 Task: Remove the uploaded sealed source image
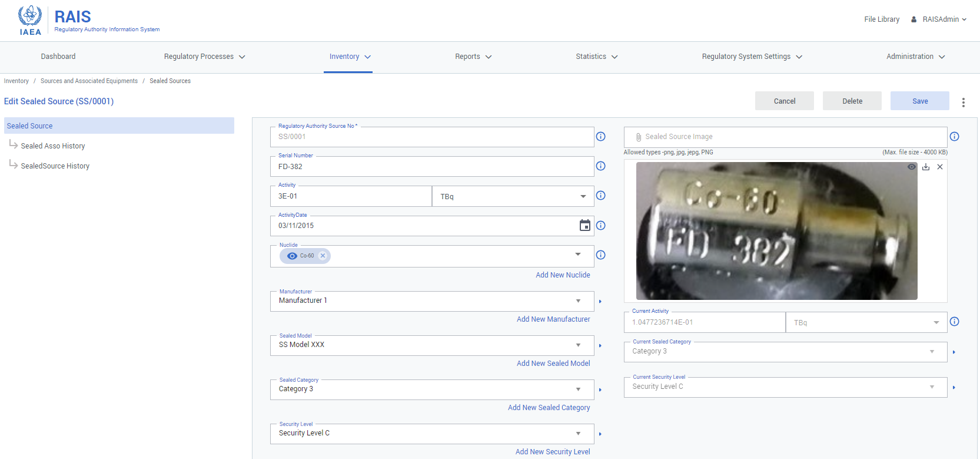tap(940, 167)
